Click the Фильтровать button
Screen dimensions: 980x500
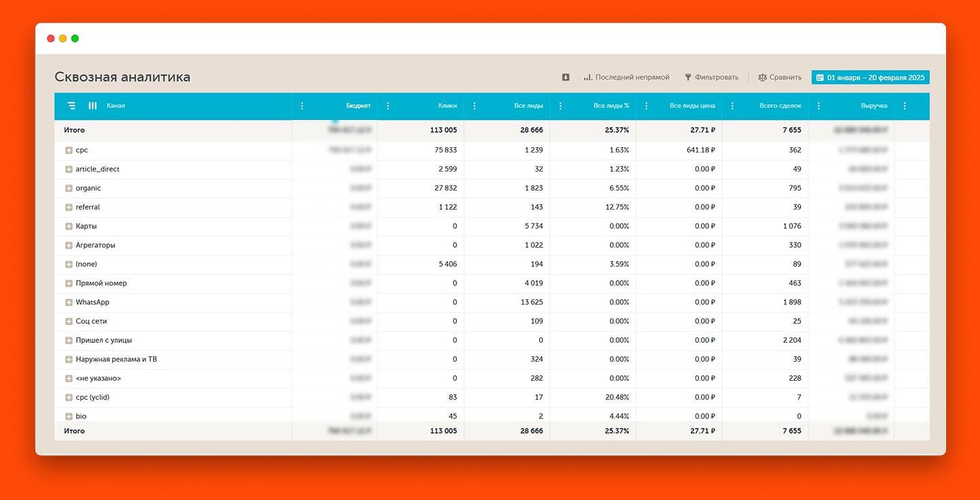[711, 78]
